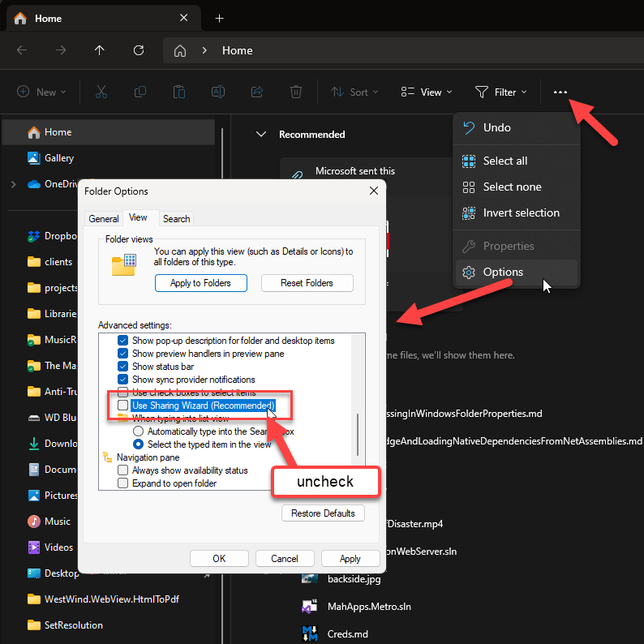
Task: Open the New dropdown
Action: click(41, 92)
